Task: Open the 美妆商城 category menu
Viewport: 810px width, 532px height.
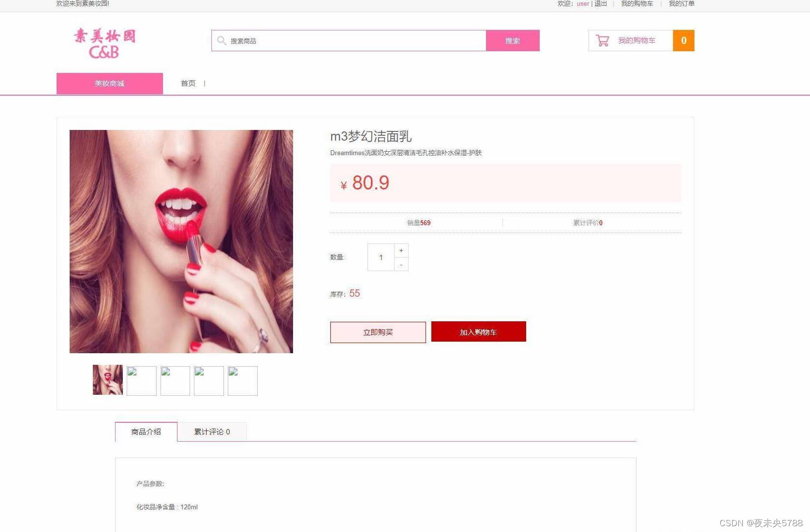Action: (x=110, y=84)
